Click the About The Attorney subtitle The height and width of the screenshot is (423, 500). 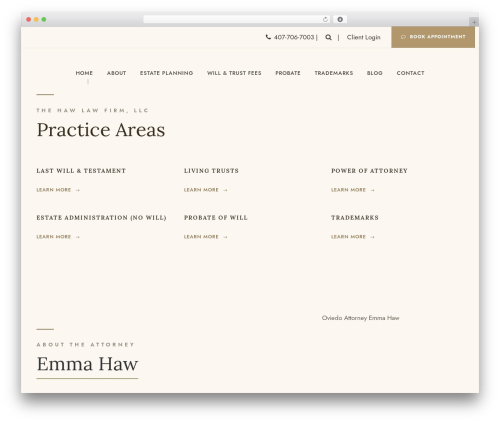pos(85,345)
